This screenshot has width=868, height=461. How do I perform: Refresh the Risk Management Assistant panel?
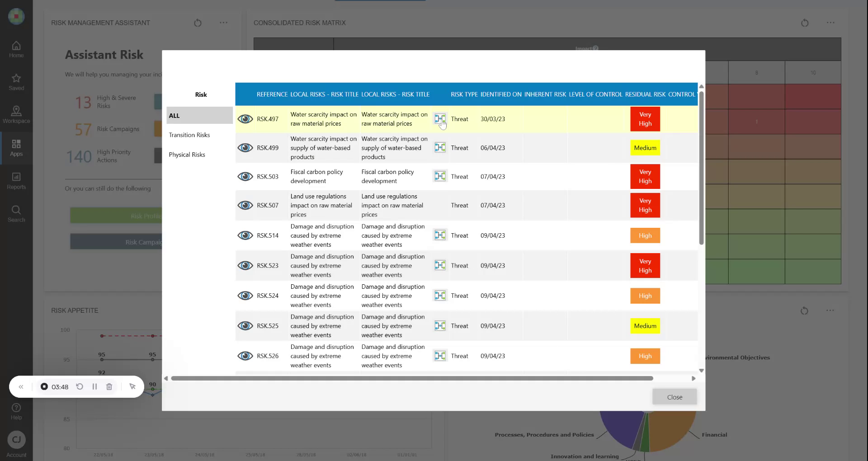pyautogui.click(x=198, y=23)
